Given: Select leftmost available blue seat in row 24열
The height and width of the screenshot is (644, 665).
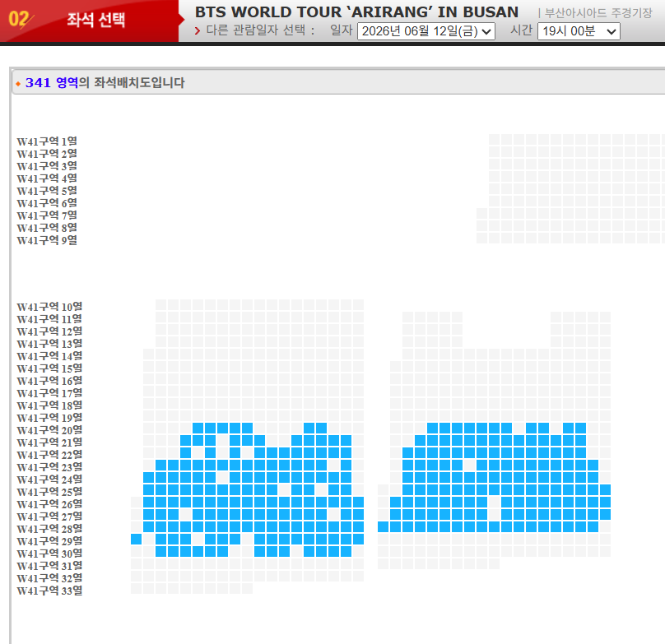Looking at the screenshot, I should pos(148,477).
